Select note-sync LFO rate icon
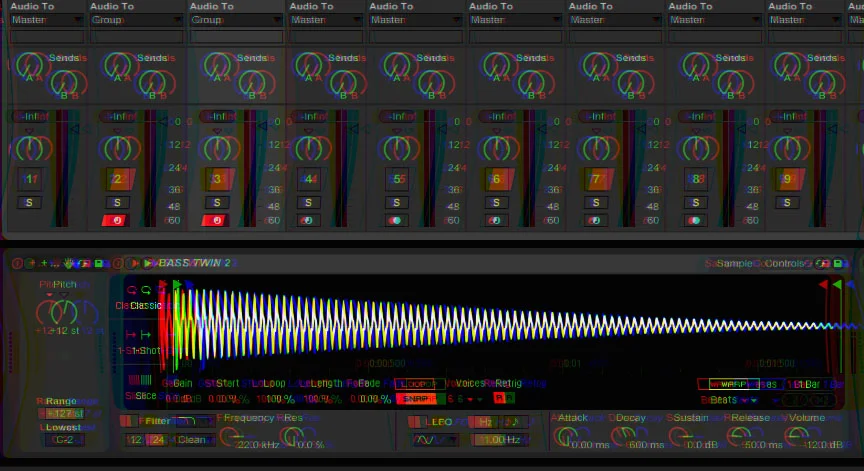Viewport: 864px width, 471px height. (x=513, y=422)
